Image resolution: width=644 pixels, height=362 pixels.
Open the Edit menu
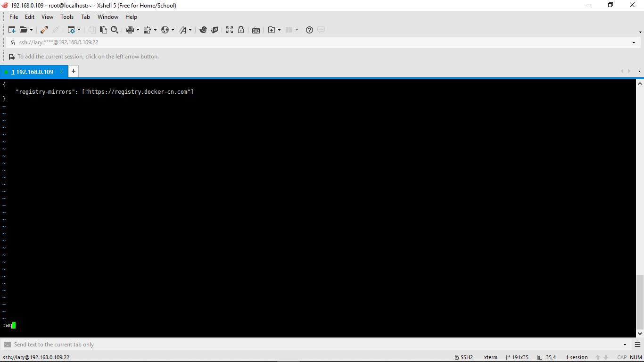tap(29, 16)
